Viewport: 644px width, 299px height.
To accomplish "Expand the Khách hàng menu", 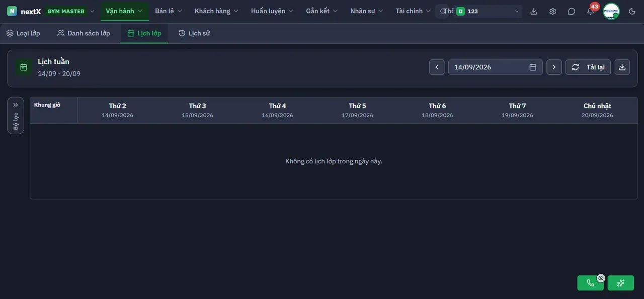I will pyautogui.click(x=216, y=11).
